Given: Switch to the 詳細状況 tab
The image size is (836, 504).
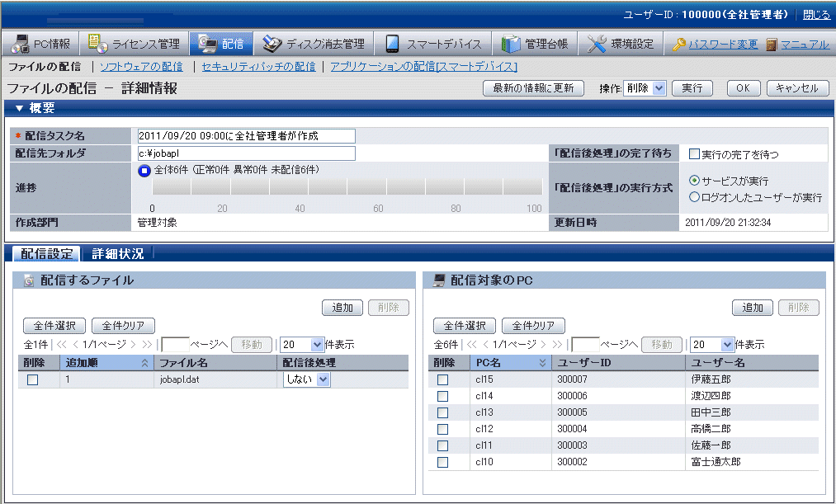Looking at the screenshot, I should [x=118, y=254].
